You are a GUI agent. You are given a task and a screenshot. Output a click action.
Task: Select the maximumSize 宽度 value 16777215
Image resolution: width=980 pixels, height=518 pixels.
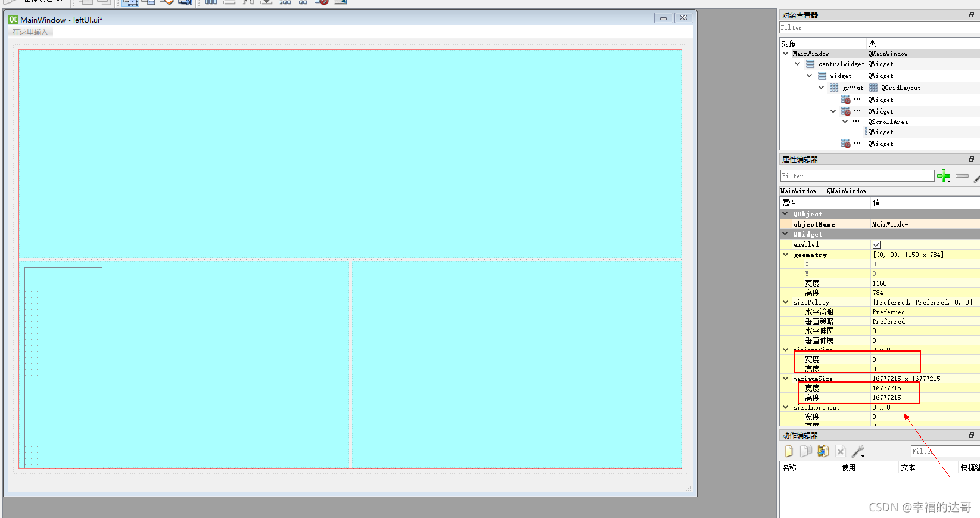click(x=886, y=388)
